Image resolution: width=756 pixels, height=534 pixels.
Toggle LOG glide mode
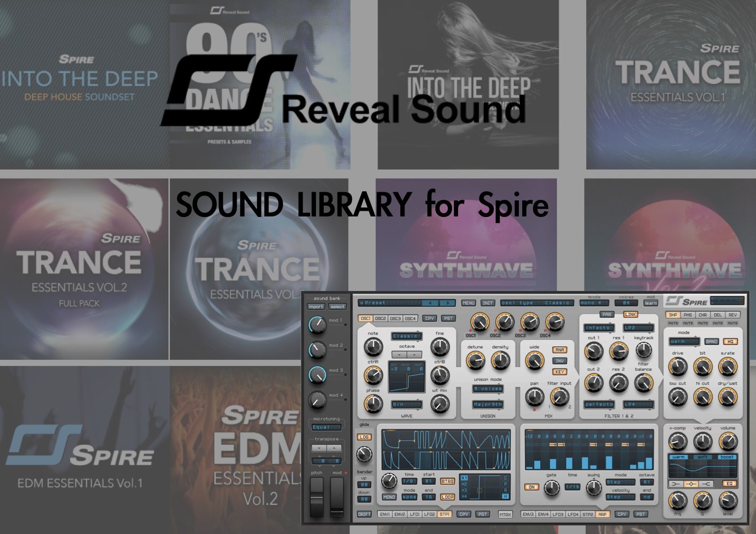(364, 437)
